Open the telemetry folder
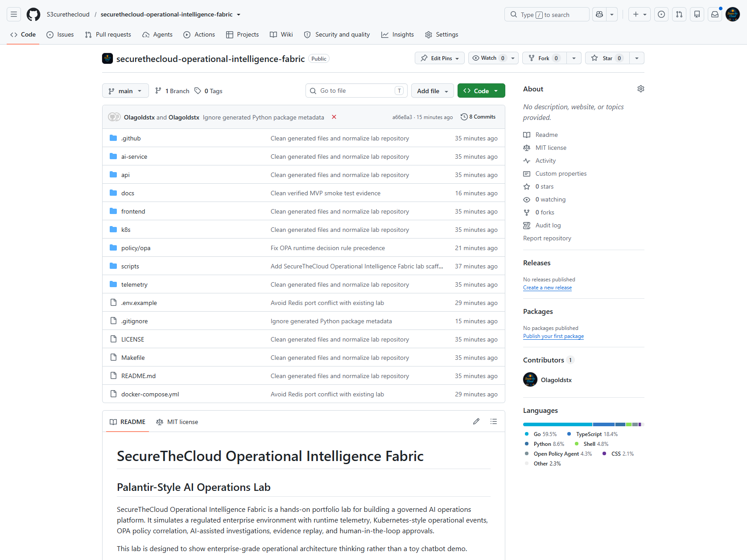Screen dimensions: 747x560 coord(134,284)
